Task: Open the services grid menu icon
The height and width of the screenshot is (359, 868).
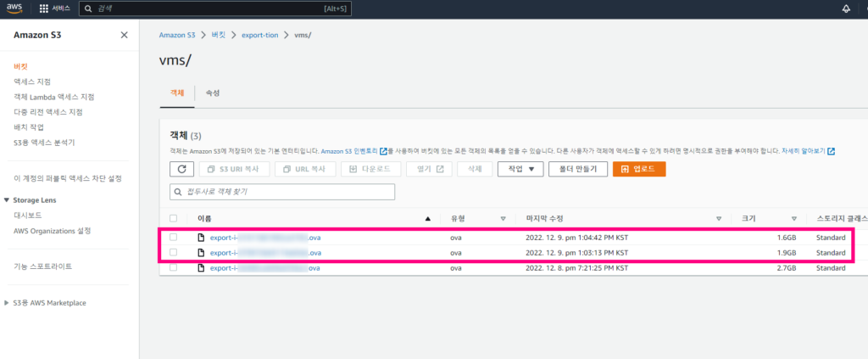Action: (44, 8)
